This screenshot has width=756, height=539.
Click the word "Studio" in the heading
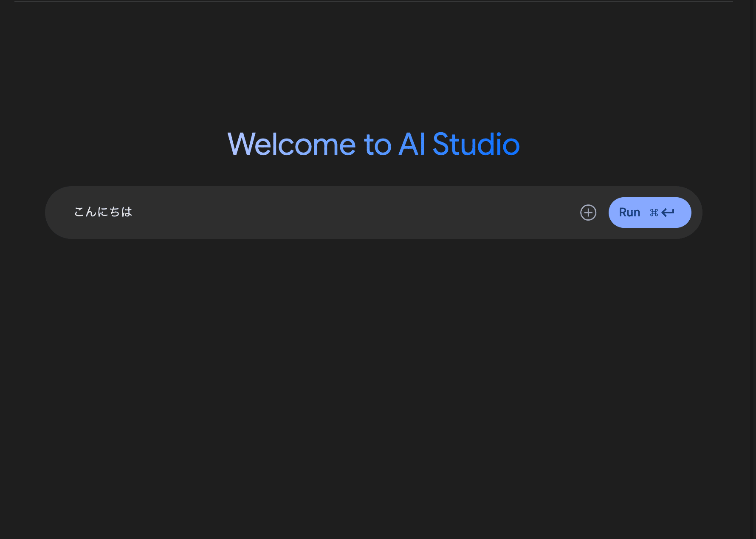pyautogui.click(x=476, y=145)
